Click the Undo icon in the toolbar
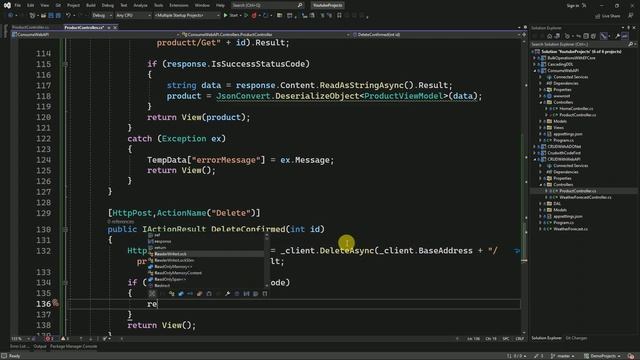The height and width of the screenshot is (360, 640). (69, 16)
